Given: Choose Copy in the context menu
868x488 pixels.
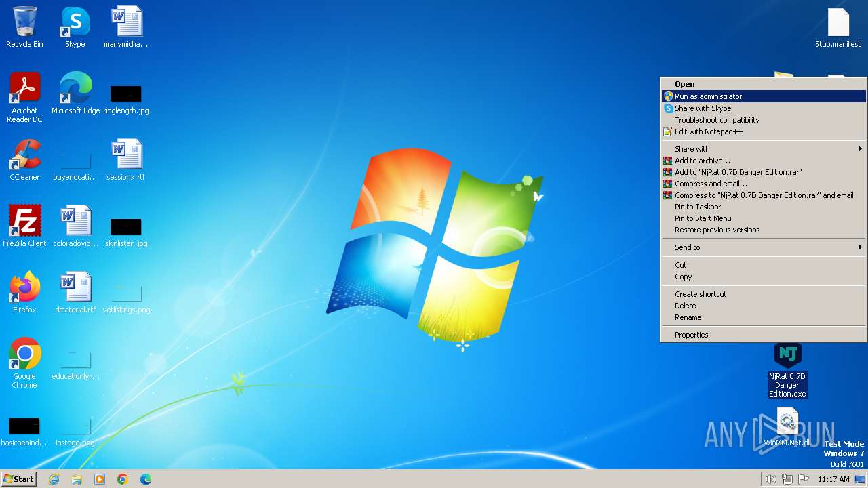Looking at the screenshot, I should (764, 277).
